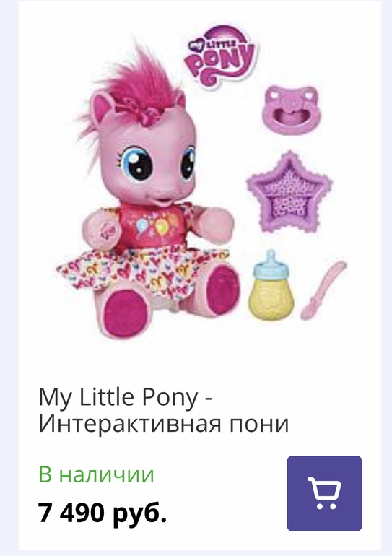Click the "7 490 руб." price
Viewport: 392px width, 556px height.
point(103,513)
